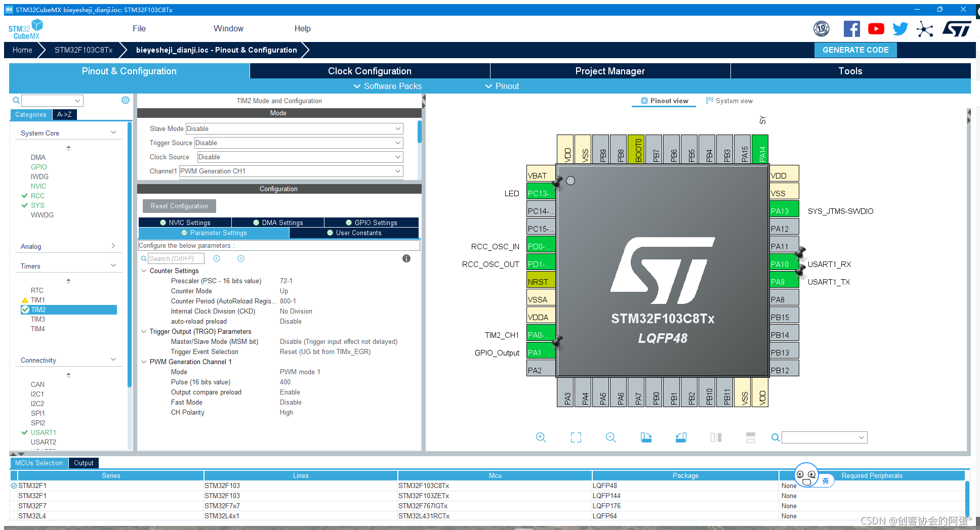Rotate chip counter-clockwise icon in pinout toolbar
Image resolution: width=980 pixels, height=530 pixels.
click(x=681, y=437)
